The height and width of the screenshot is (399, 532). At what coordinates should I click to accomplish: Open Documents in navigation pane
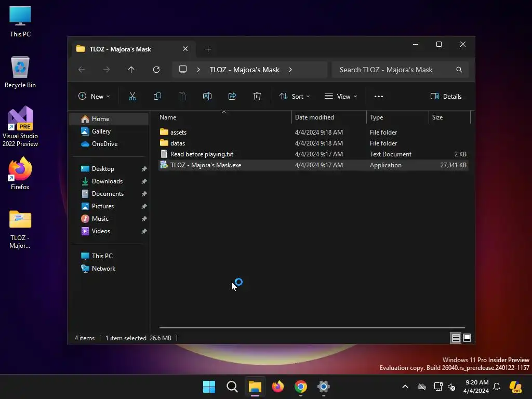coord(109,194)
